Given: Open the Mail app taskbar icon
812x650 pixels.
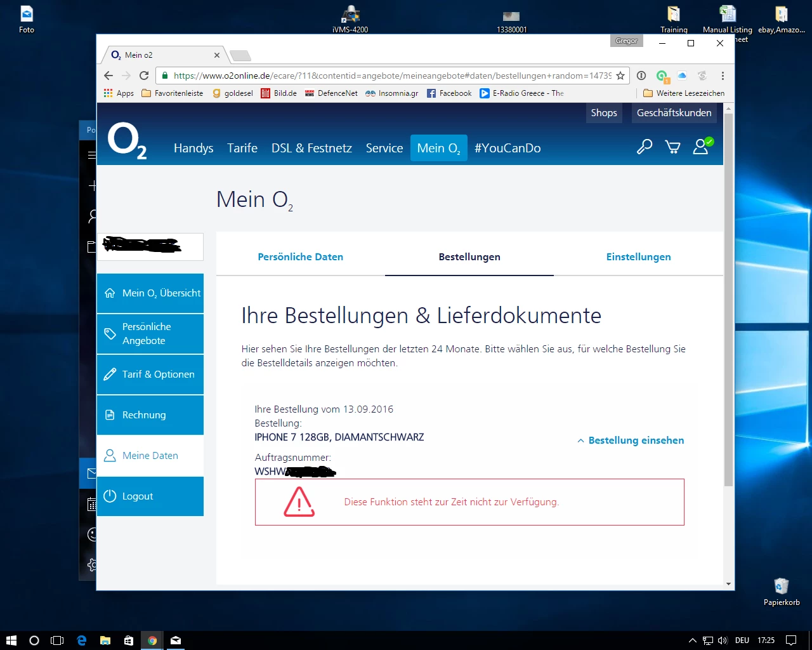Looking at the screenshot, I should pos(176,640).
